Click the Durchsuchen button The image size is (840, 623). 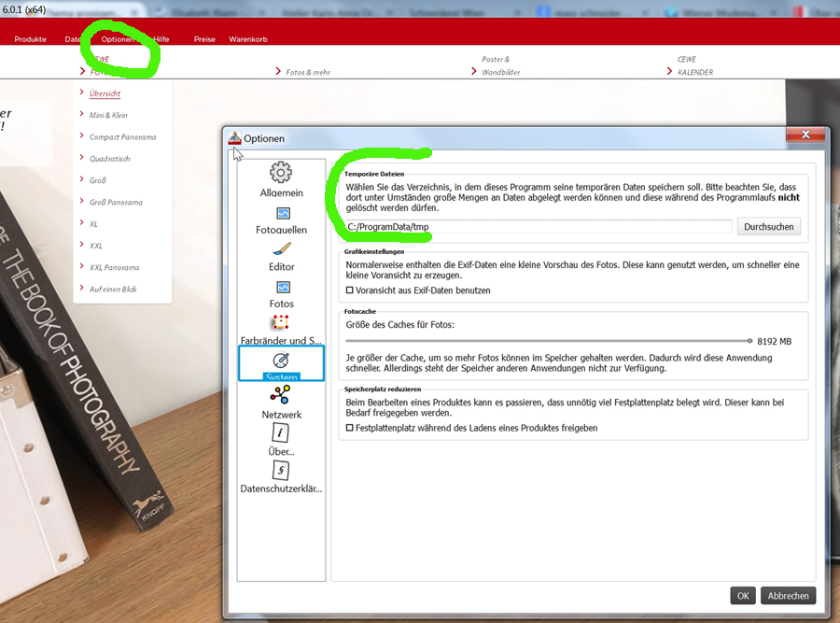(769, 227)
